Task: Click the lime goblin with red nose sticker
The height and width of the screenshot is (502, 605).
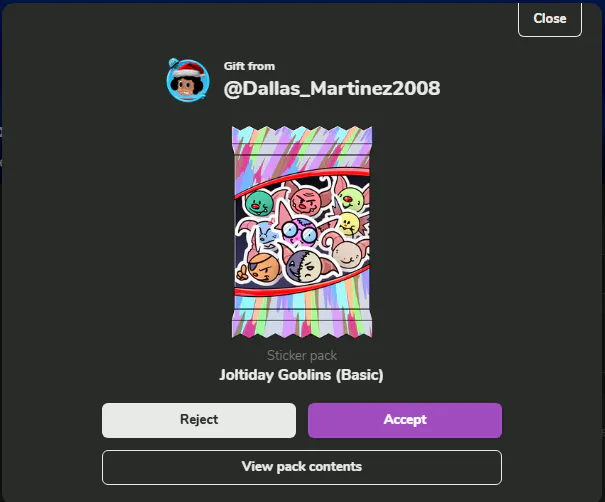Action: pyautogui.click(x=351, y=198)
